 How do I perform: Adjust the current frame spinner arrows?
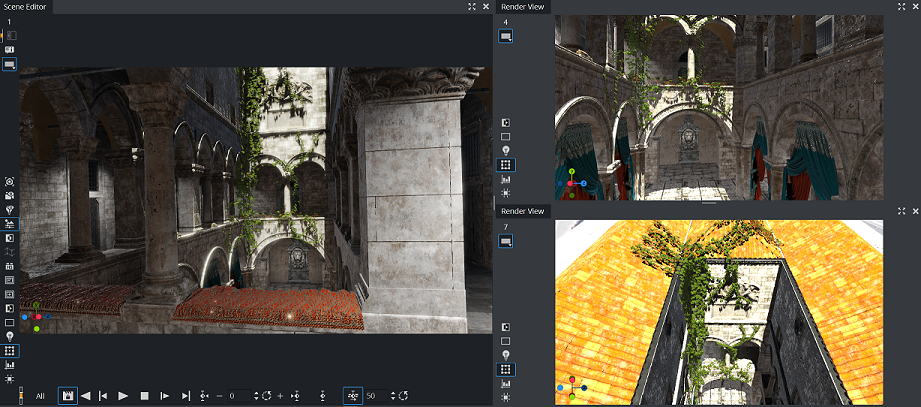(x=258, y=396)
